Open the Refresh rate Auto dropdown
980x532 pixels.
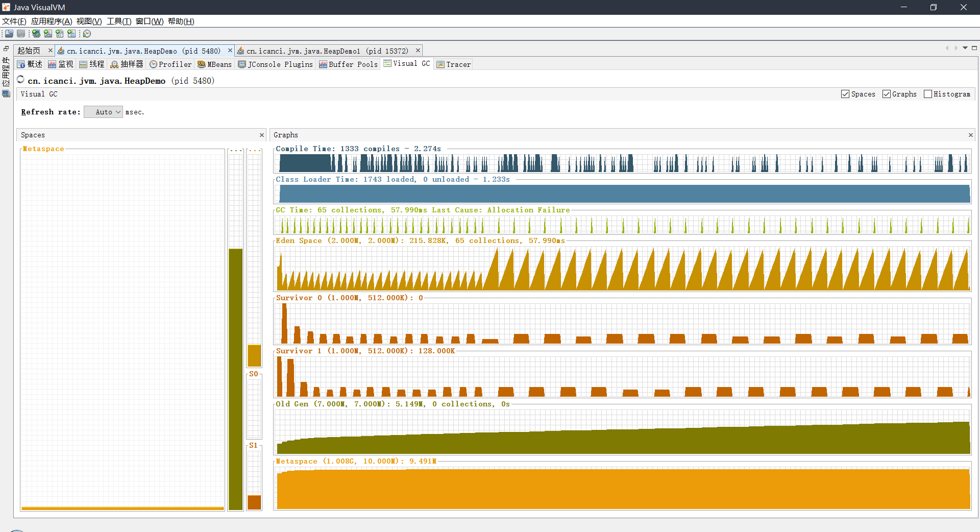(x=103, y=112)
